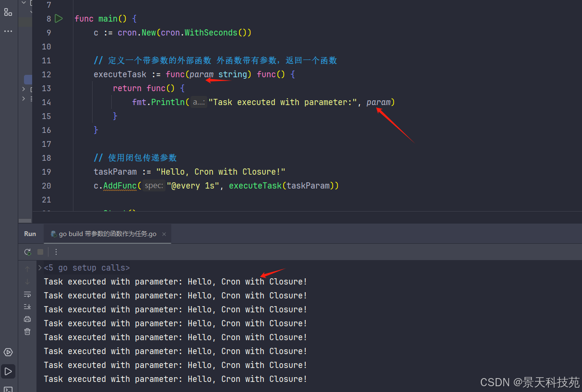Jump up the stack trace in console

[x=27, y=269]
